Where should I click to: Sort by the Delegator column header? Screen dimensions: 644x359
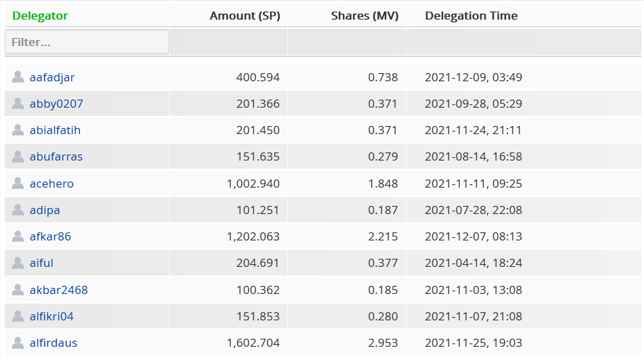tap(41, 16)
